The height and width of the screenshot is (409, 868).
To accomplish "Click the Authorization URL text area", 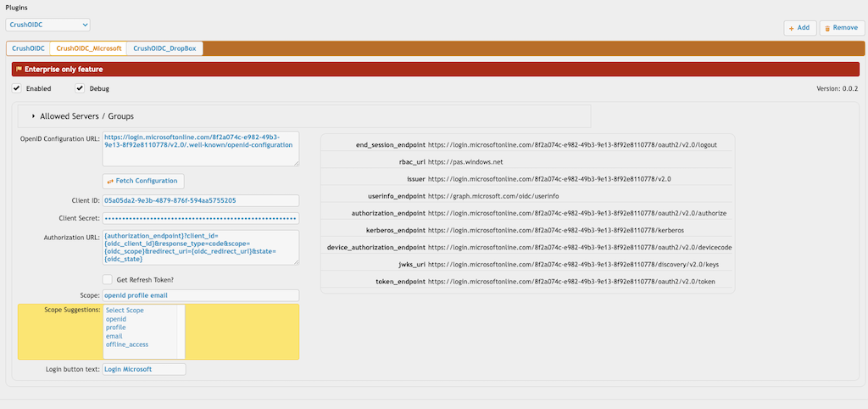I will point(201,248).
